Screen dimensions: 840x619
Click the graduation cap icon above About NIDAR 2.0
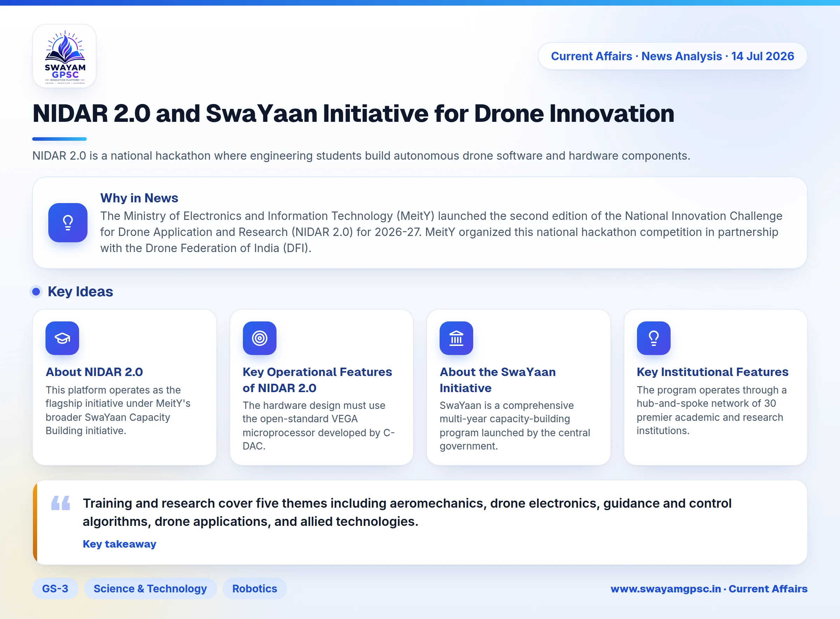(x=62, y=338)
